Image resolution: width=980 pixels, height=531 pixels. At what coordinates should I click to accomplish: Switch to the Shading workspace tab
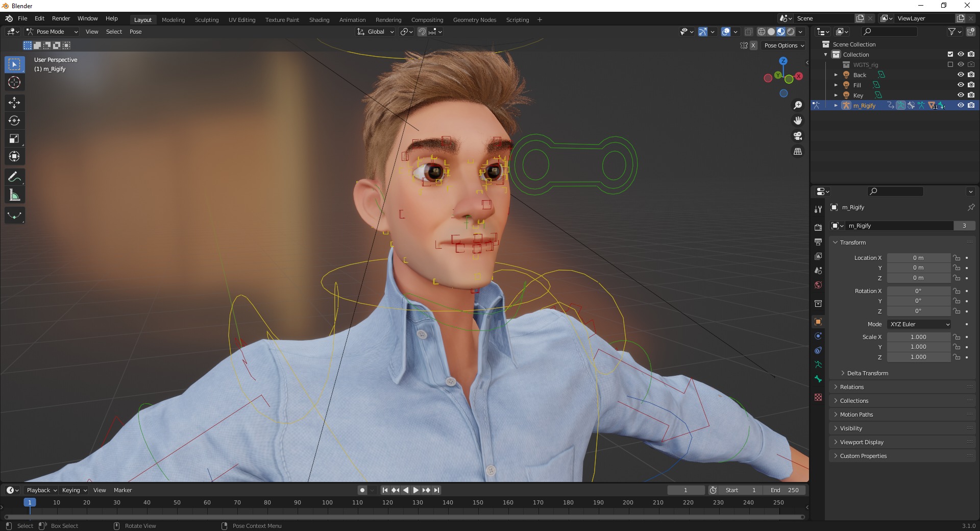click(319, 20)
